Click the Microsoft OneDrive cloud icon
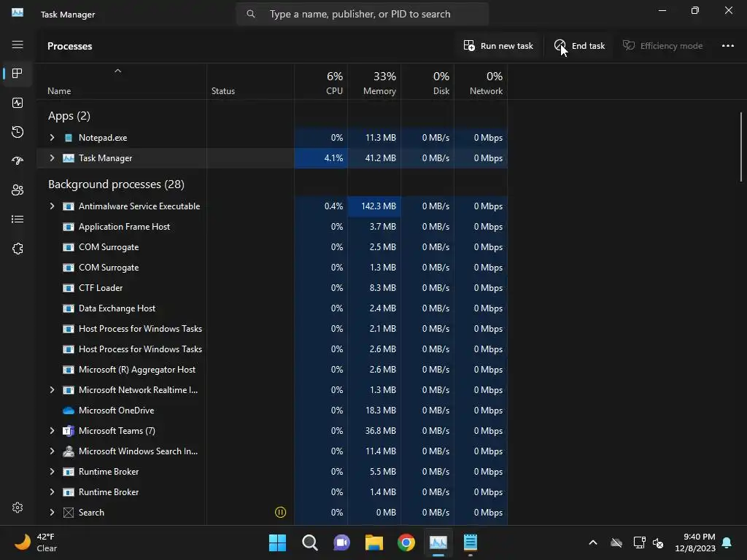747x560 pixels. [x=69, y=411]
